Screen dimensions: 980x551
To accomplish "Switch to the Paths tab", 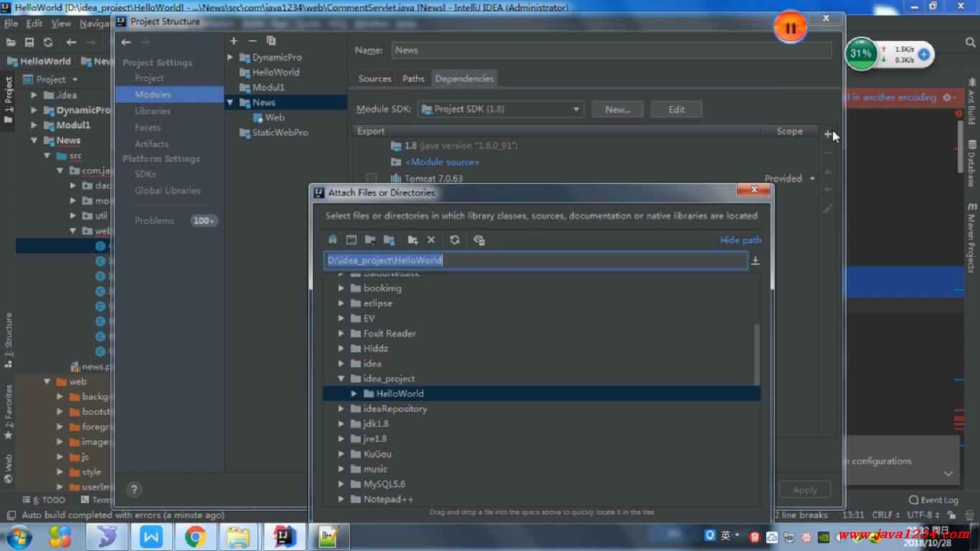I will pos(413,79).
